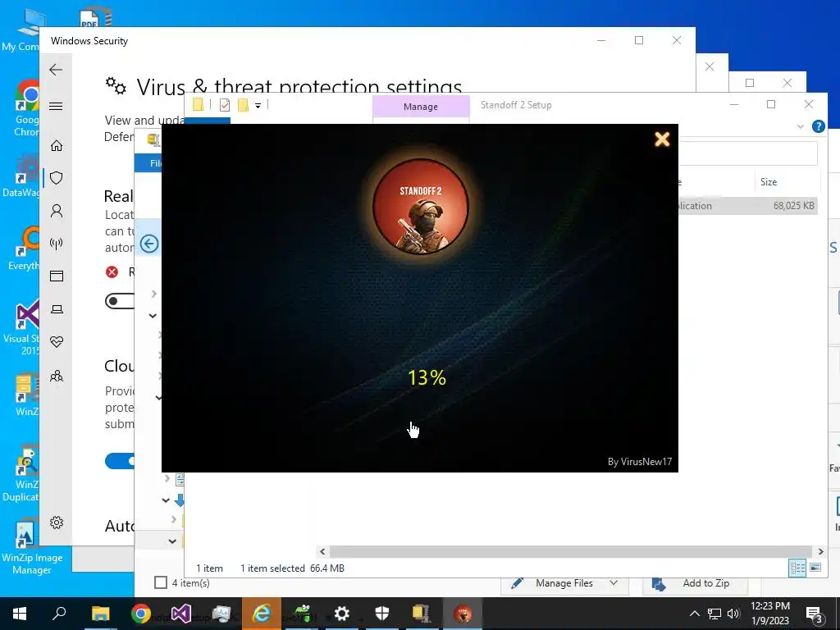Open Family options people icon
This screenshot has height=630, width=840.
pos(57,376)
